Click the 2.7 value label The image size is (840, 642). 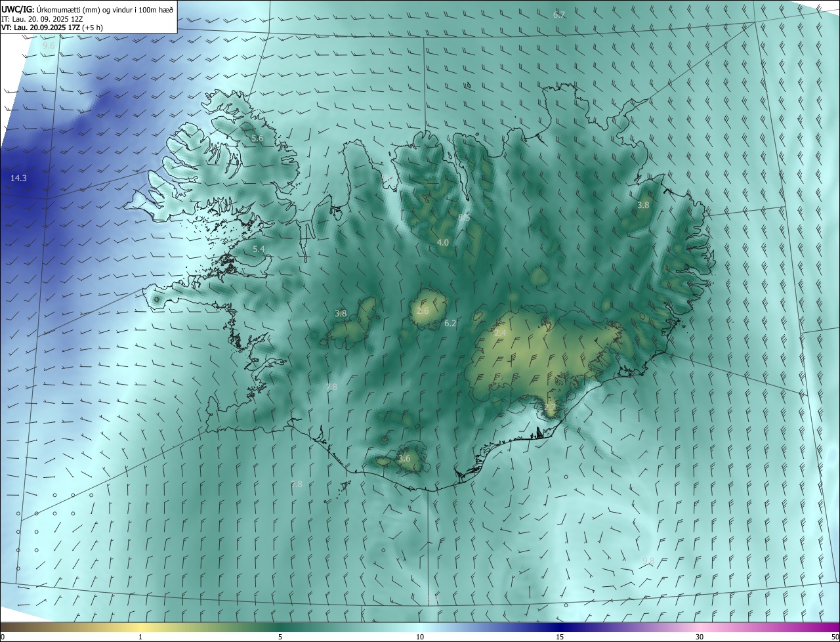[550, 408]
